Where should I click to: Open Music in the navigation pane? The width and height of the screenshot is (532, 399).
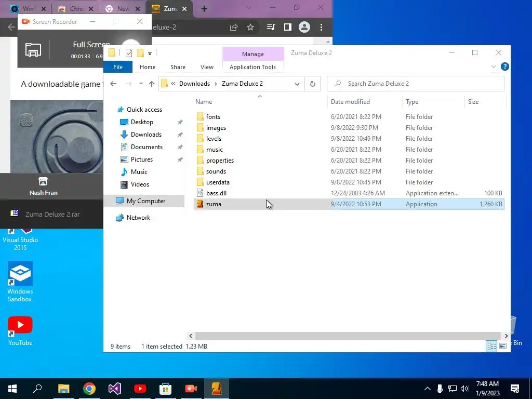pyautogui.click(x=139, y=171)
